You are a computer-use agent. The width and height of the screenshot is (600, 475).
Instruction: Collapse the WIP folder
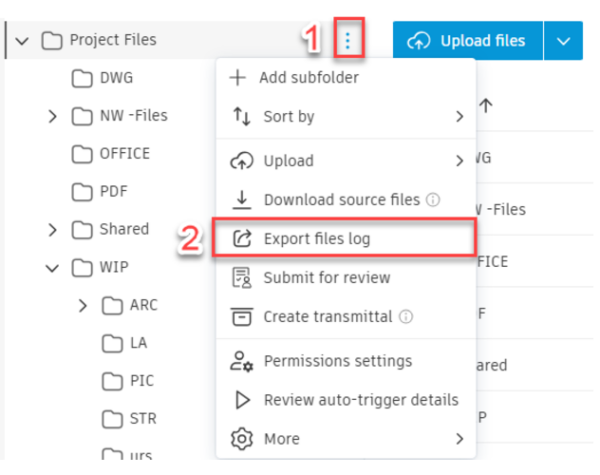[52, 268]
